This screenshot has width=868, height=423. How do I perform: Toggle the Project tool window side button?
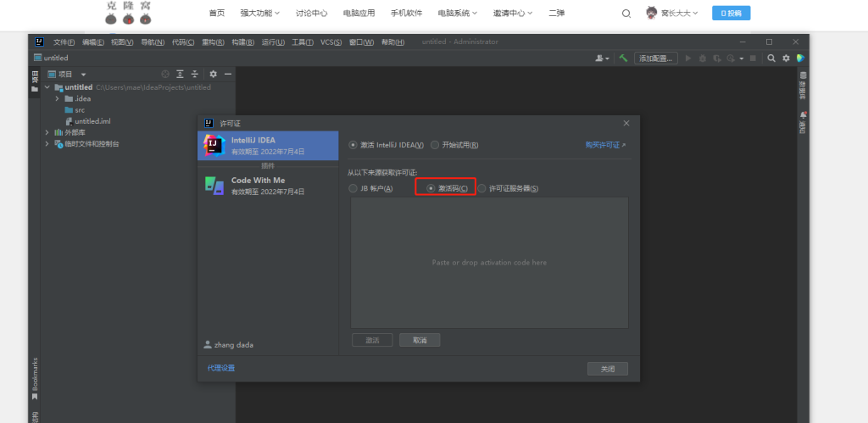35,81
